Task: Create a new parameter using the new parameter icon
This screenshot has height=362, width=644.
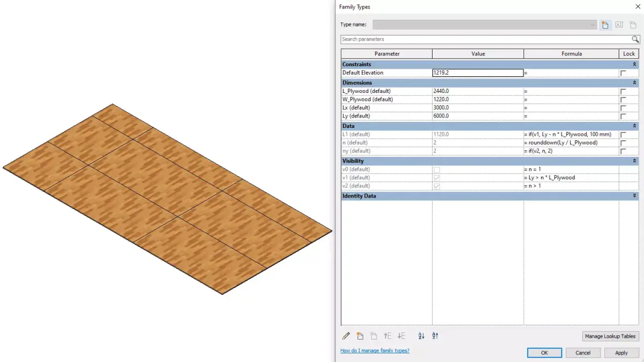Action: tap(360, 336)
